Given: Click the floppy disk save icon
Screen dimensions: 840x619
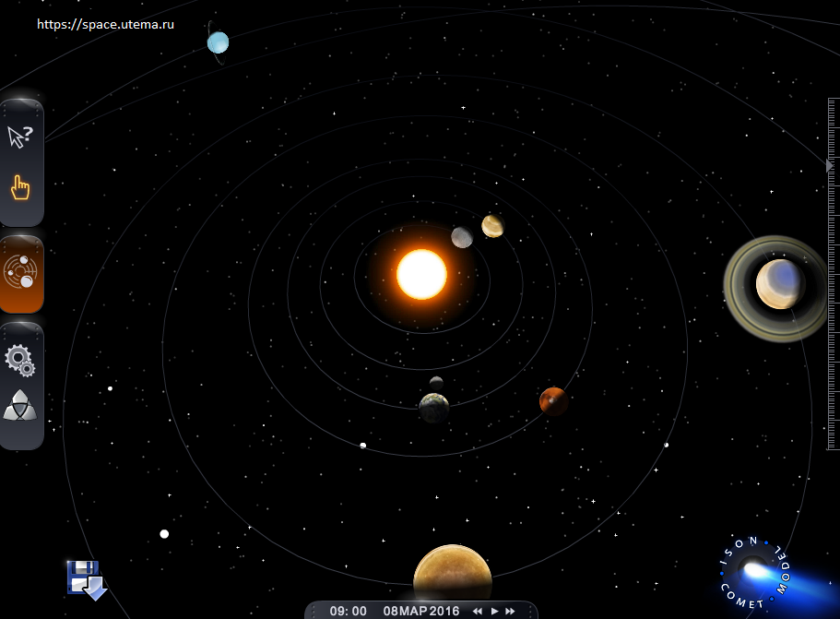Looking at the screenshot, I should [86, 580].
